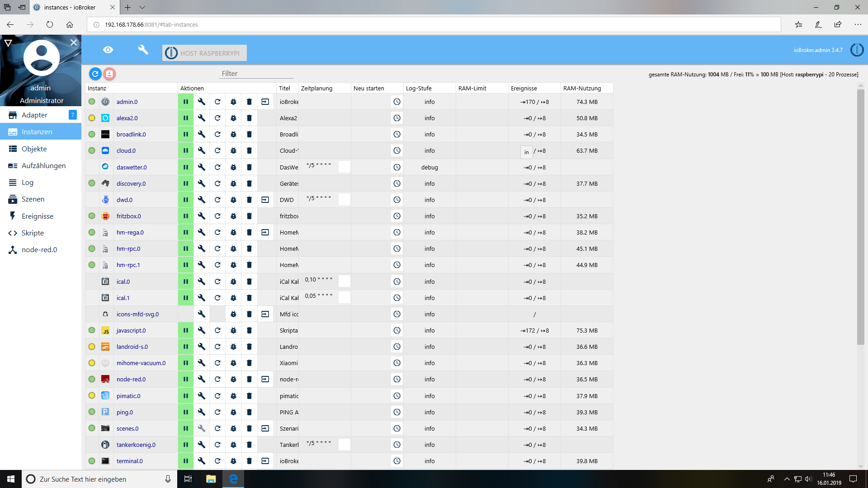The image size is (868, 488).
Task: Pause the terminal.0 instance
Action: point(185,461)
